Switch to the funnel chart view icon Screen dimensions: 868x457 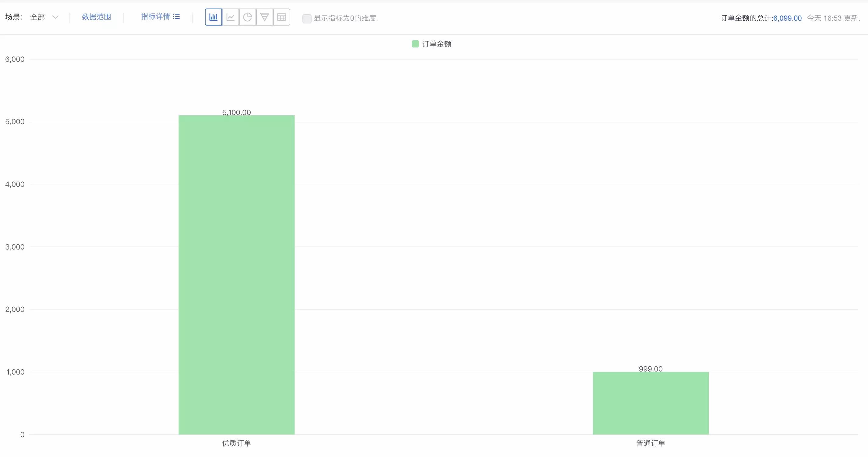[x=264, y=17]
